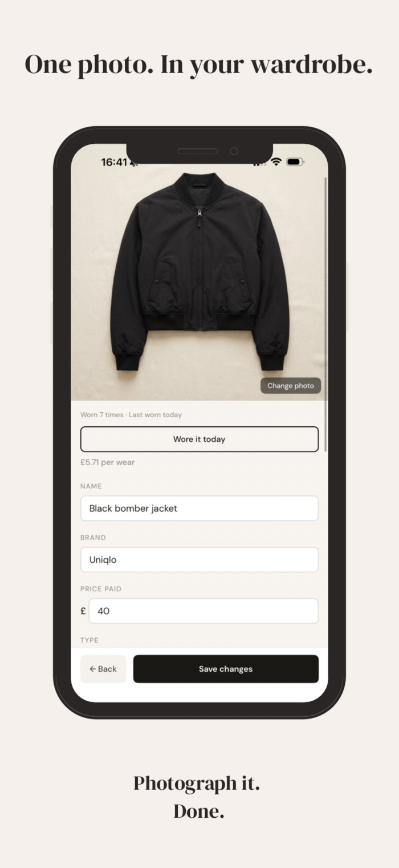Image resolution: width=399 pixels, height=868 pixels.
Task: Click the Price Paid field showing 40
Action: (x=203, y=611)
